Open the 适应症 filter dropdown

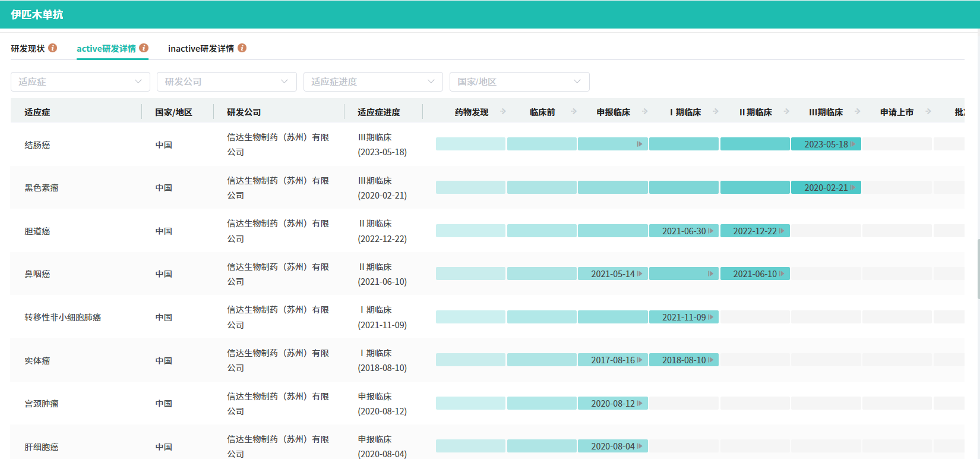80,82
